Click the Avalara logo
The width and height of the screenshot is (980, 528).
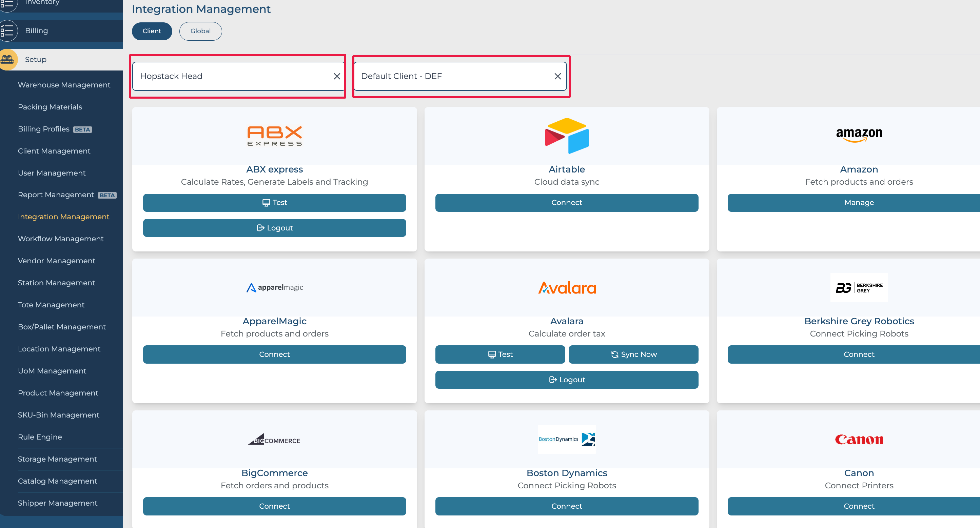pyautogui.click(x=567, y=288)
